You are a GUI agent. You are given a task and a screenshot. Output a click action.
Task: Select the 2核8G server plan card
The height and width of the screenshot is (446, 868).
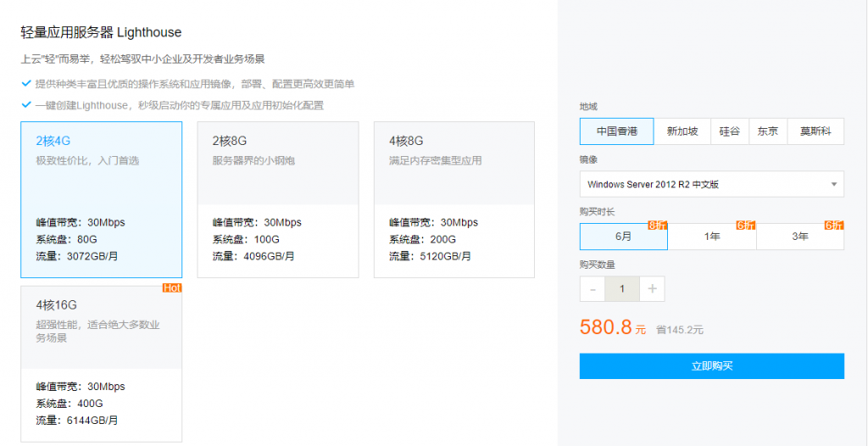click(278, 199)
